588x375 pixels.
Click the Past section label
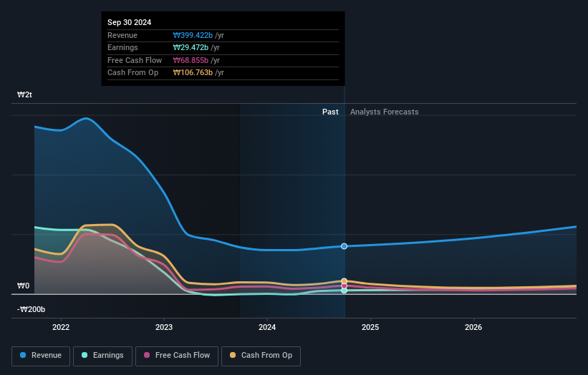[x=330, y=112]
